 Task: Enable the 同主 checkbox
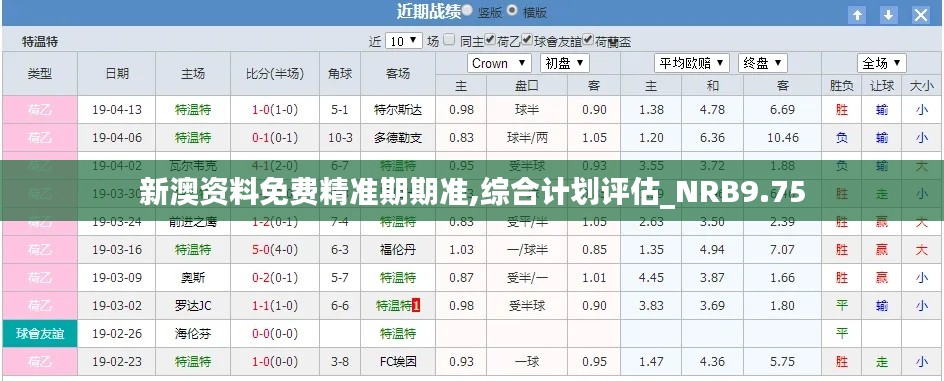449,40
